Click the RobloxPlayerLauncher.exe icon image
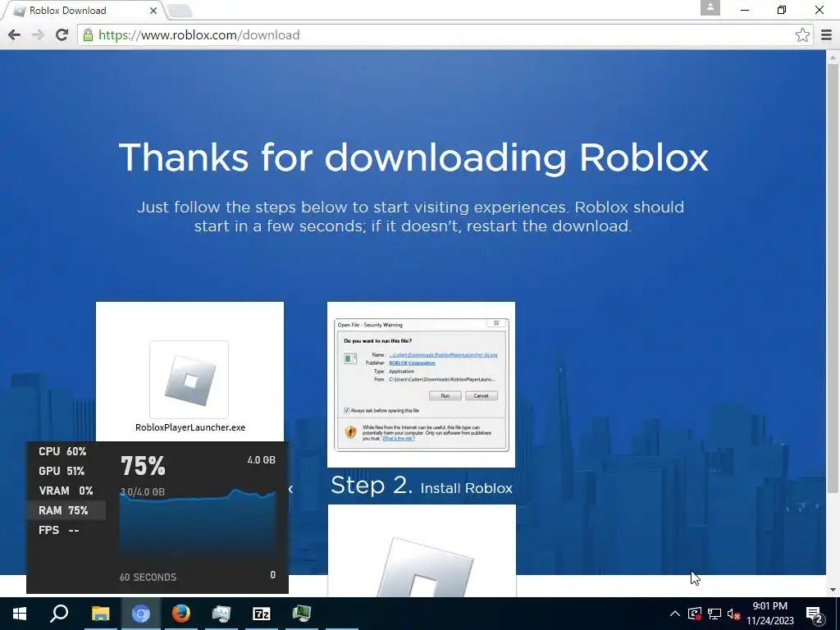This screenshot has height=630, width=840. (x=189, y=379)
